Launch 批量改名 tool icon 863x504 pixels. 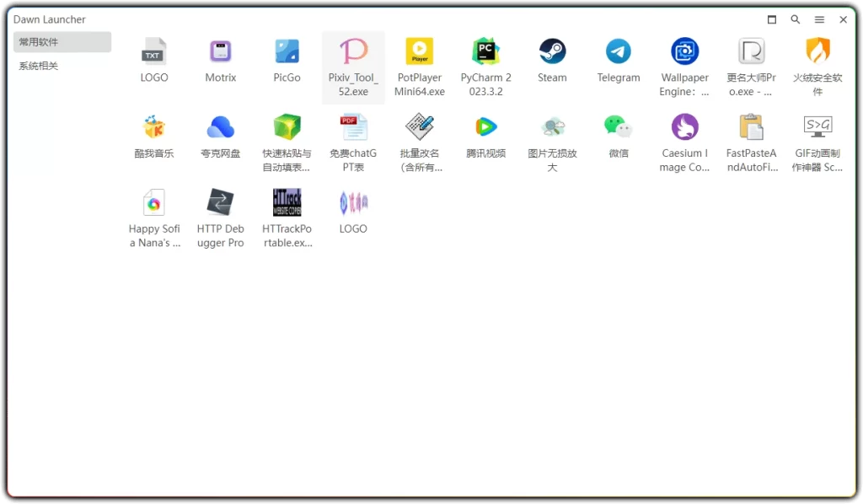click(420, 127)
